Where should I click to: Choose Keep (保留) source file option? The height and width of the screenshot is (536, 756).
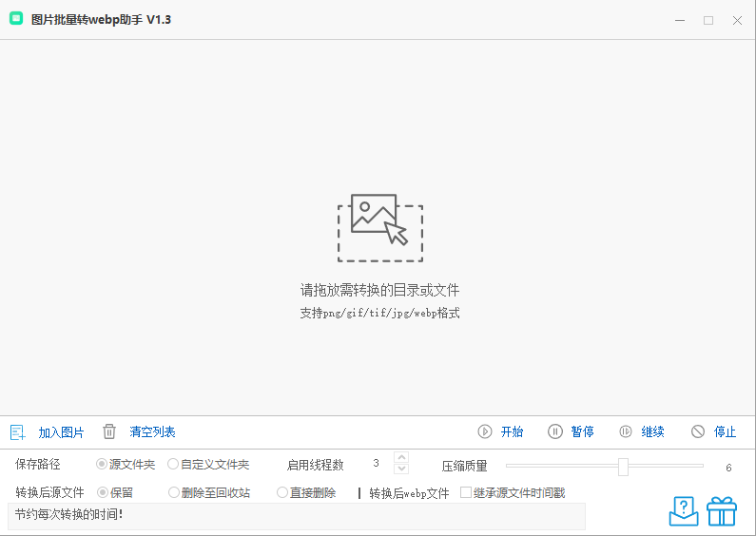tap(103, 493)
